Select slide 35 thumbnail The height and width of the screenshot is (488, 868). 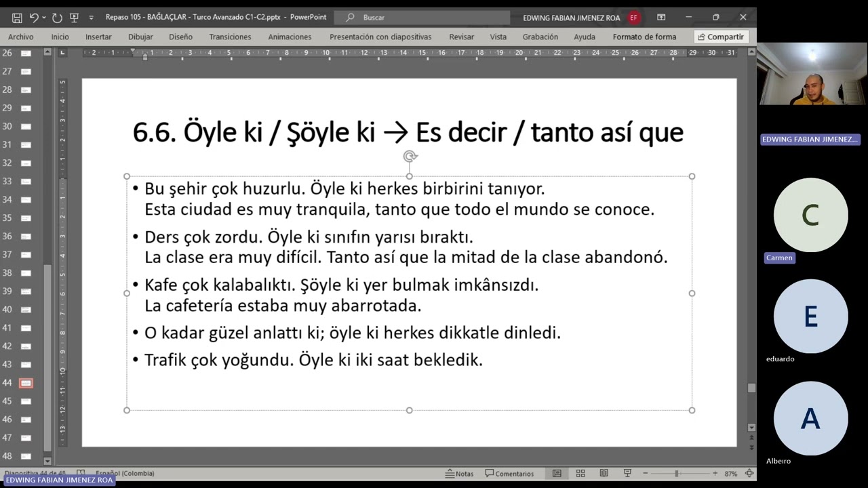pyautogui.click(x=26, y=218)
